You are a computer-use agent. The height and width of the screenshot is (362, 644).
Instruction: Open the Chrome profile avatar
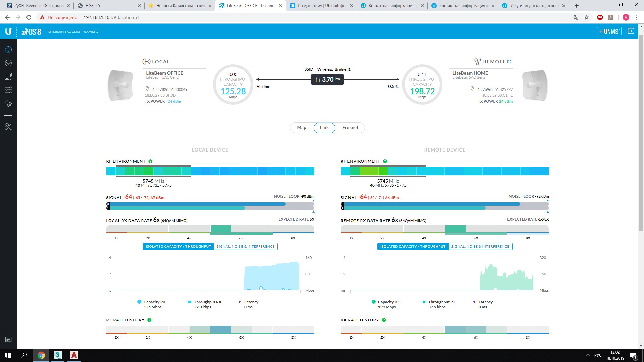[626, 17]
